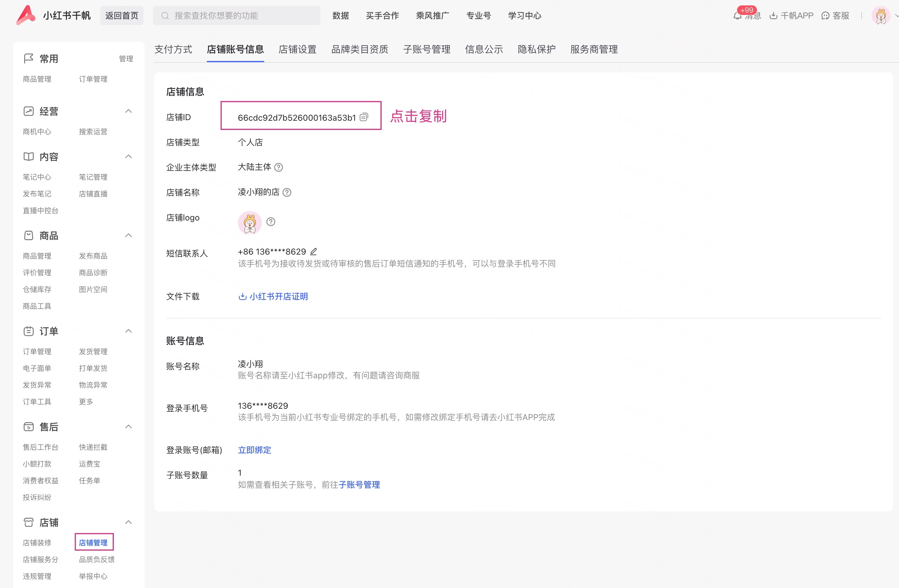Click 立即绑定 to bind email
Viewport: 899px width, 588px height.
[255, 450]
